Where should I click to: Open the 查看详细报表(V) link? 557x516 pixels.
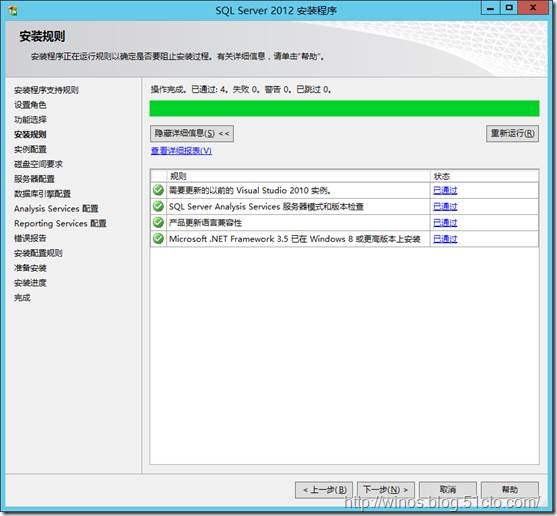click(181, 151)
